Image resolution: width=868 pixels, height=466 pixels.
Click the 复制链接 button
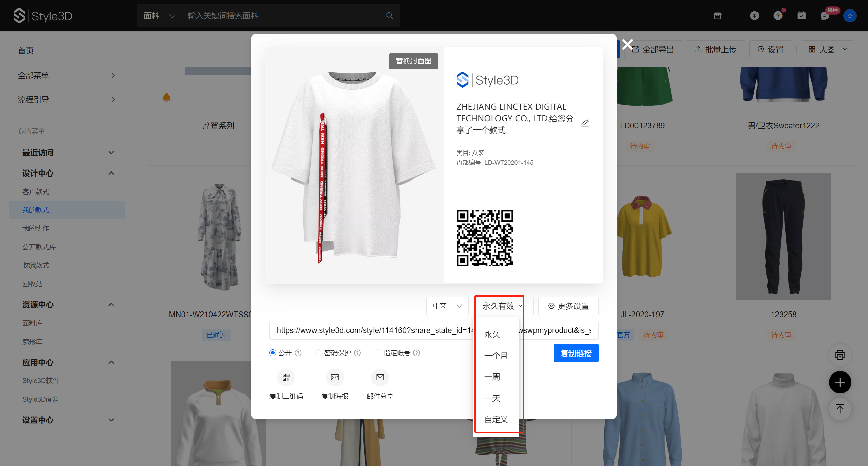(x=576, y=353)
